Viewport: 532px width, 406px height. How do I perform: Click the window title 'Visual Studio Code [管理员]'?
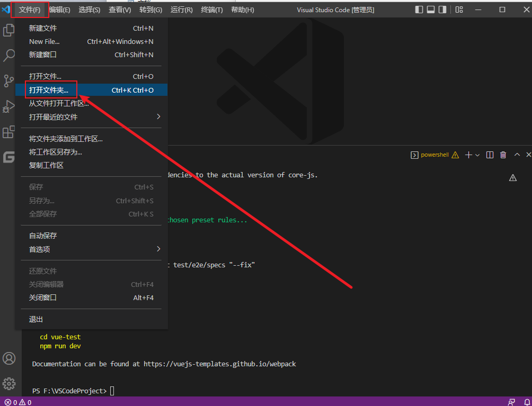pos(335,10)
